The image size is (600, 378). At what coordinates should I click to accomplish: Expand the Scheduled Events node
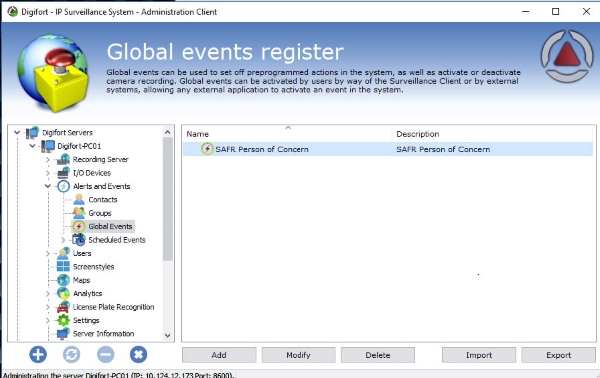(63, 240)
